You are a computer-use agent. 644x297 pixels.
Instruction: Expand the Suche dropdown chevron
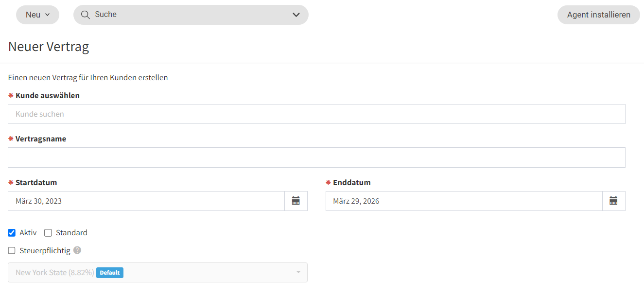point(296,15)
